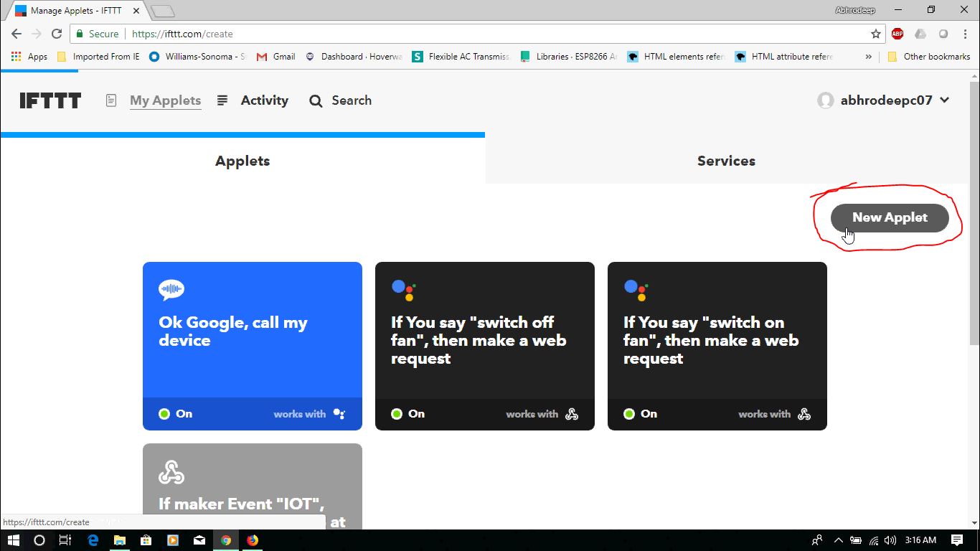Open HTML elements reference bookmark

pos(677,57)
